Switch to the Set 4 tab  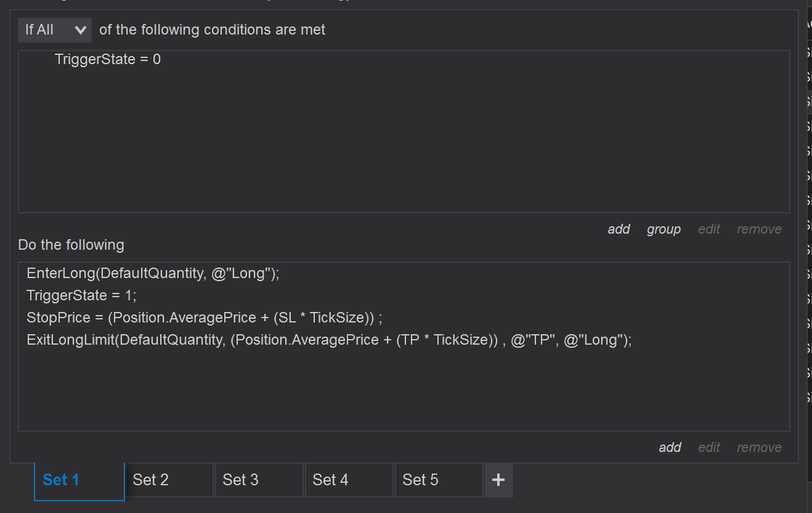[x=349, y=480]
